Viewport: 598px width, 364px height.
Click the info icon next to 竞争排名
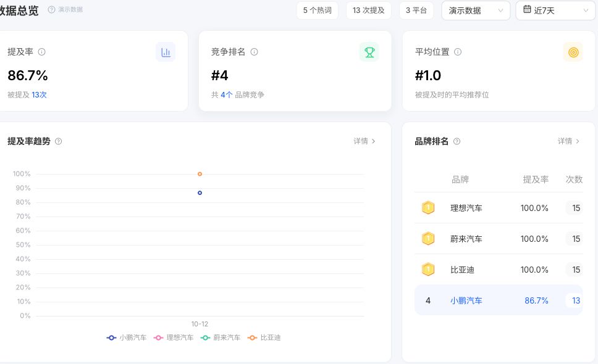tap(254, 52)
